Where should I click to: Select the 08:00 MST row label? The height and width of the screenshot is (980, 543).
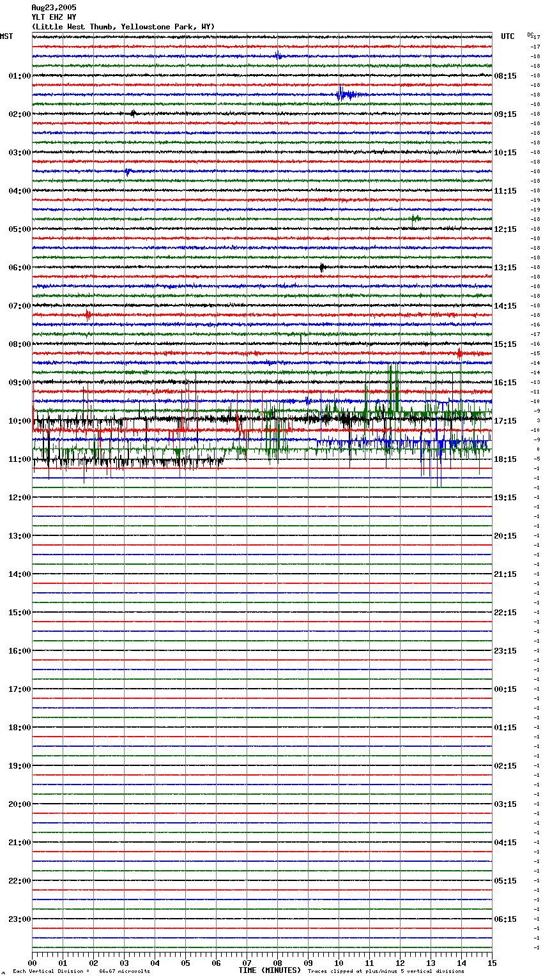[x=20, y=344]
